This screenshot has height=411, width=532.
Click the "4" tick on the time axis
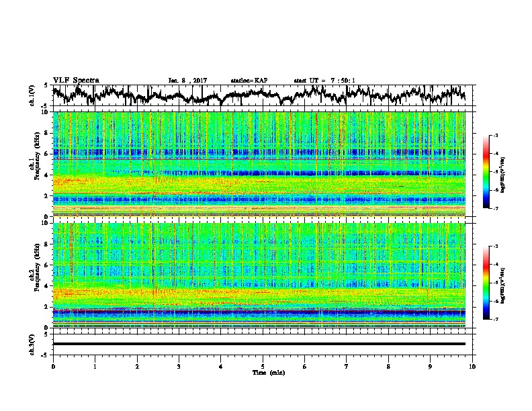pos(221,367)
